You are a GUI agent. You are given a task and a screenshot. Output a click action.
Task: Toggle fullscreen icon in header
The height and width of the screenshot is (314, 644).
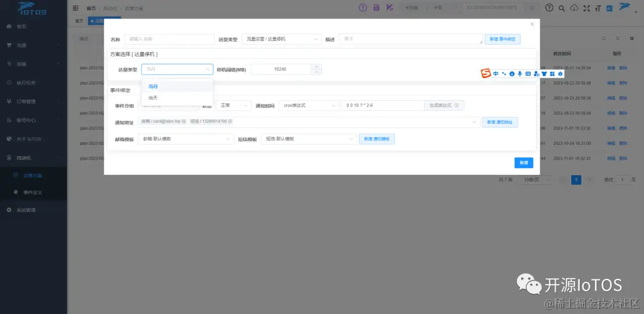587,8
